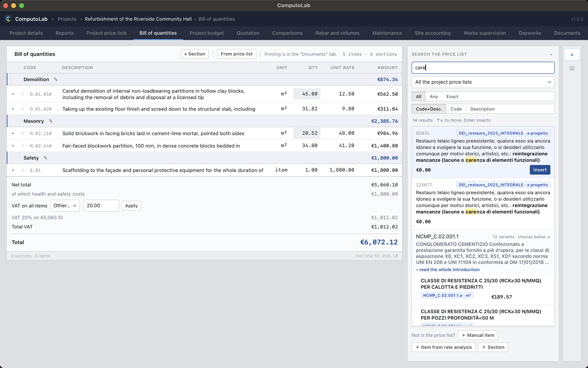Open the Site accounting tab

(x=433, y=33)
